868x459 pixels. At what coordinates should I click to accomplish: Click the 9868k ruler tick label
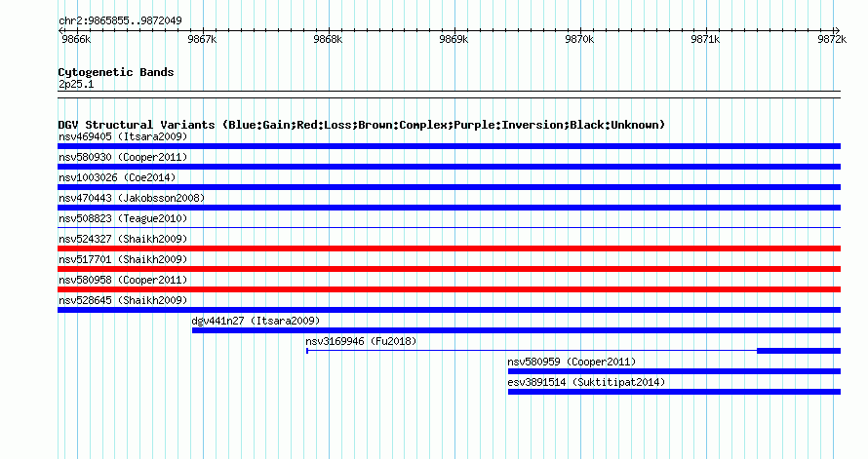[328, 39]
